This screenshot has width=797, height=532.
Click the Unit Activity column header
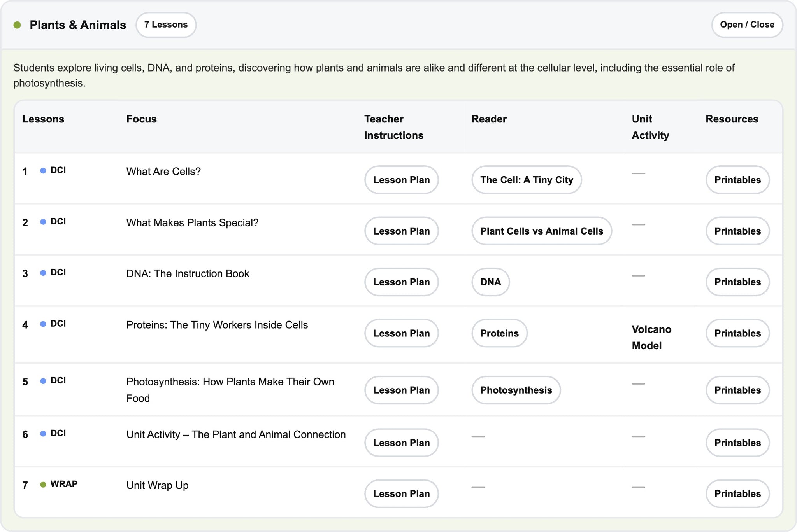650,127
